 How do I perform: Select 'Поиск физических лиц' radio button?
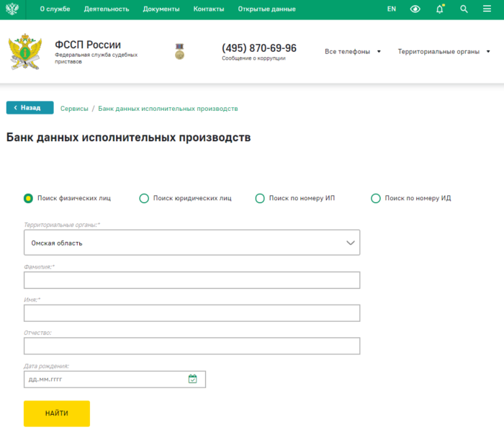coord(29,198)
